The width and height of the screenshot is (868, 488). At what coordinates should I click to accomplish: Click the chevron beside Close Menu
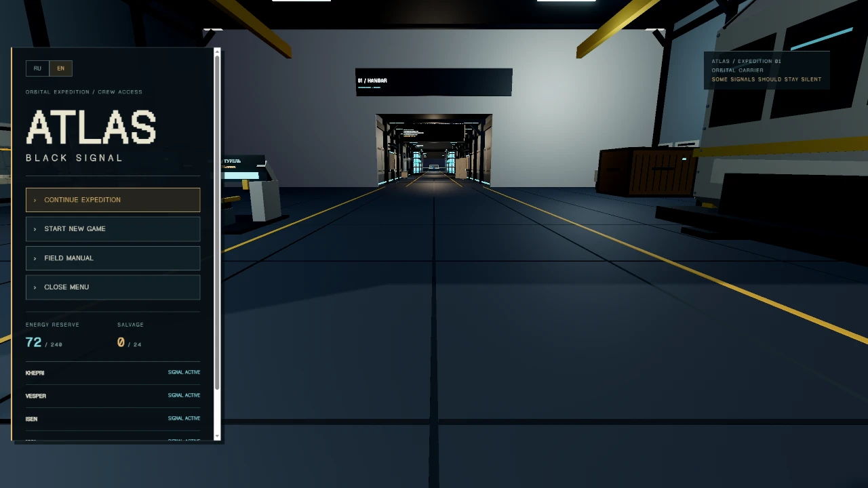tap(35, 287)
